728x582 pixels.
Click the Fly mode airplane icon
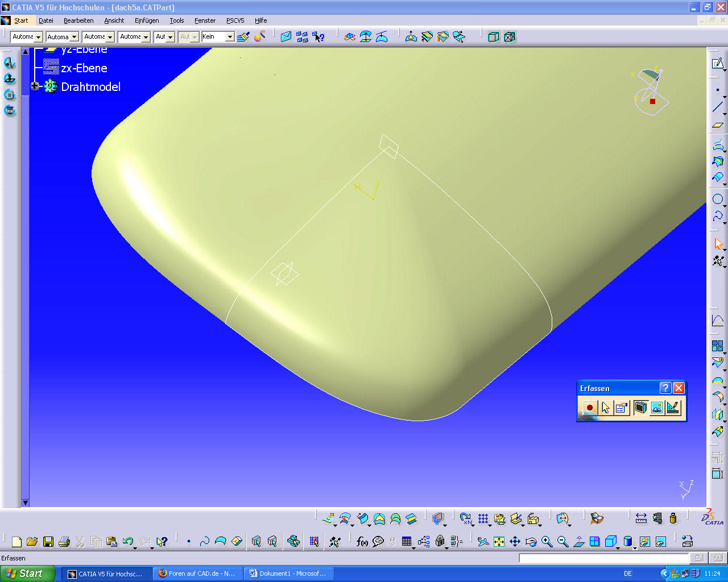483,542
